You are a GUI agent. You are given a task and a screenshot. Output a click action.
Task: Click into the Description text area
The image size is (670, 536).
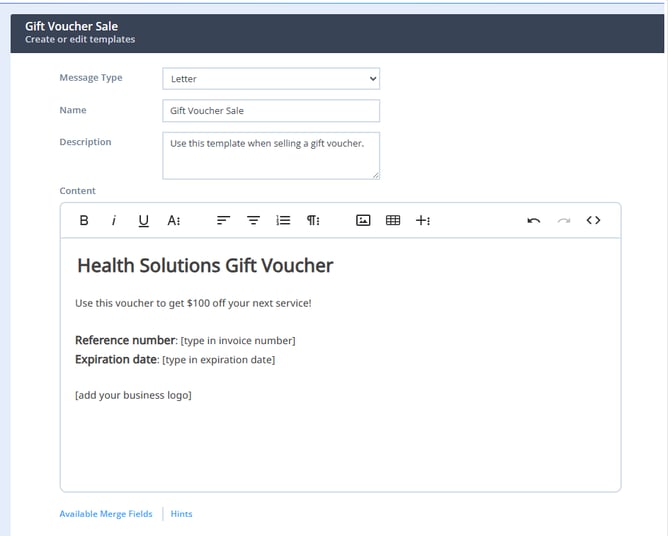(x=271, y=155)
